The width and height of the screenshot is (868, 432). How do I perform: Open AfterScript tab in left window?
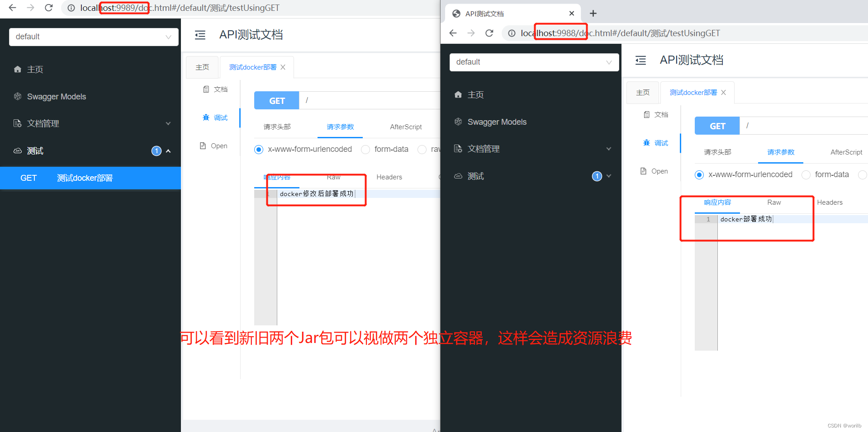coord(406,127)
